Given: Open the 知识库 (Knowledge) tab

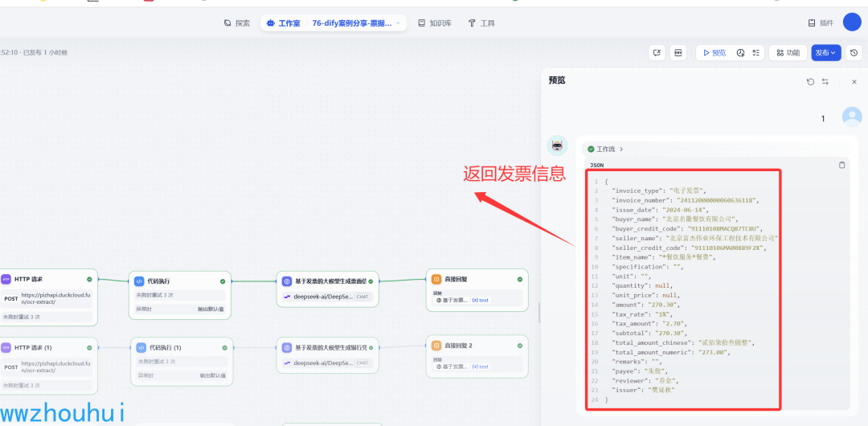Looking at the screenshot, I should [435, 23].
